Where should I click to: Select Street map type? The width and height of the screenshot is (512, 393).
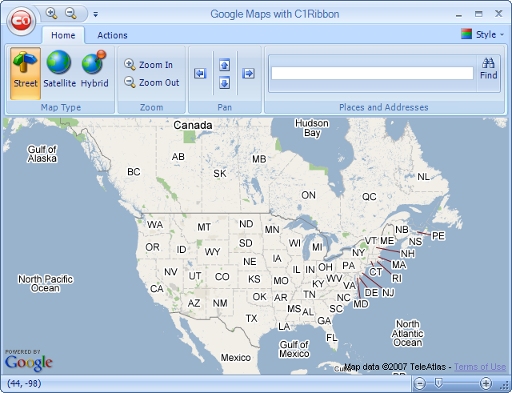click(x=25, y=73)
